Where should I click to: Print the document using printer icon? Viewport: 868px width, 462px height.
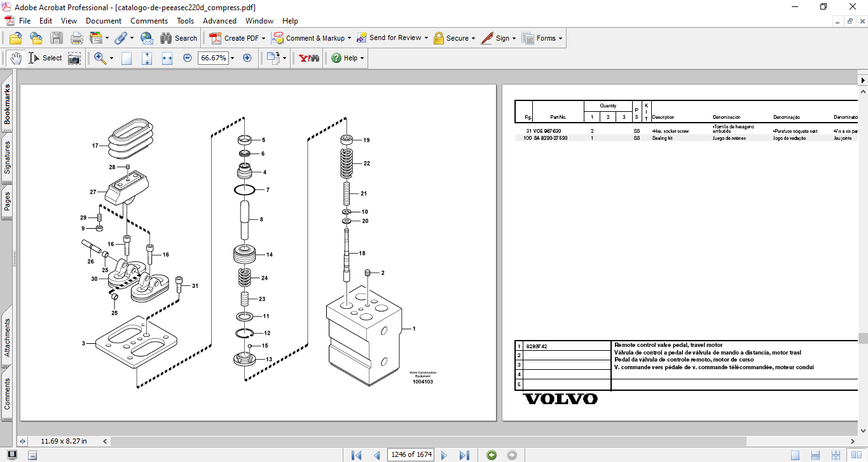point(76,38)
